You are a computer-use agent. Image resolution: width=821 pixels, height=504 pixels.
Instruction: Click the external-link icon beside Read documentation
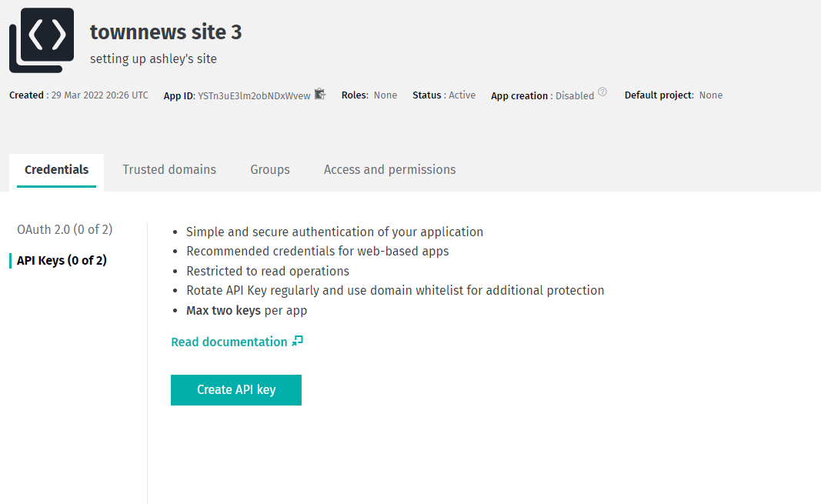[299, 340]
